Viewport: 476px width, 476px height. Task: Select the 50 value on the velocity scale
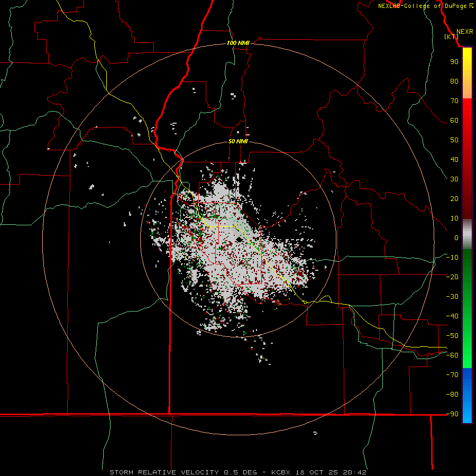pyautogui.click(x=454, y=140)
